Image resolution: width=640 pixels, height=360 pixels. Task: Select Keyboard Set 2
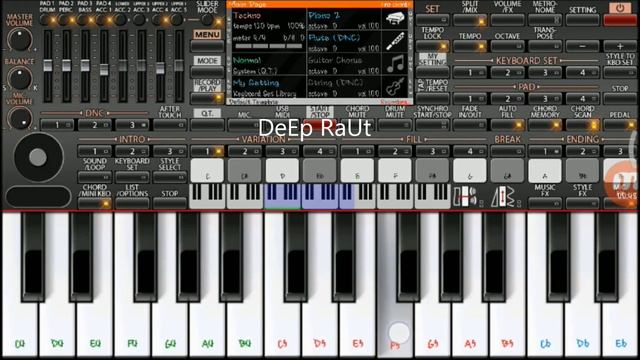507,72
